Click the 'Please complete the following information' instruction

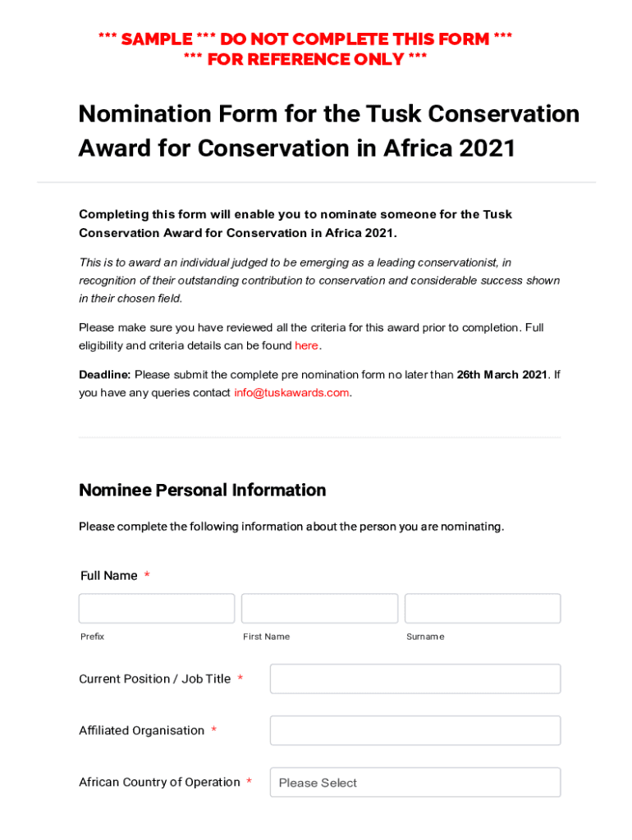(291, 527)
